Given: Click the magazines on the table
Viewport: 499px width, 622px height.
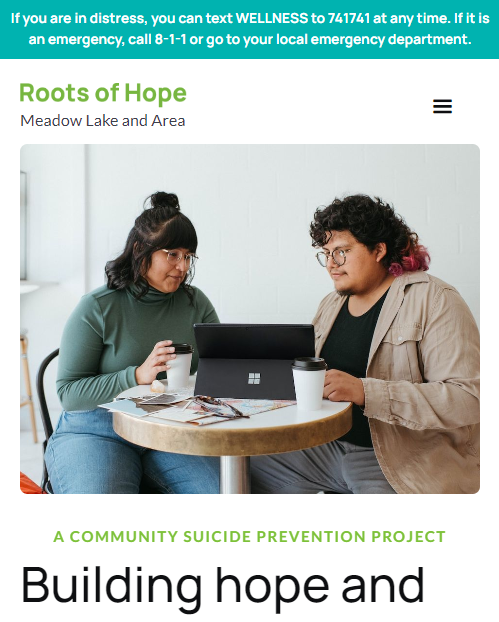Looking at the screenshot, I should point(198,409).
